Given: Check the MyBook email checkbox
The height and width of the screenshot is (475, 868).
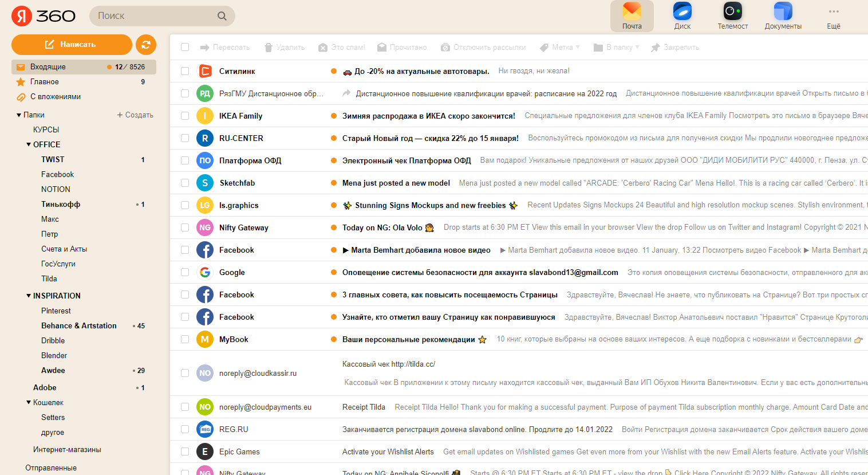Looking at the screenshot, I should [185, 339].
